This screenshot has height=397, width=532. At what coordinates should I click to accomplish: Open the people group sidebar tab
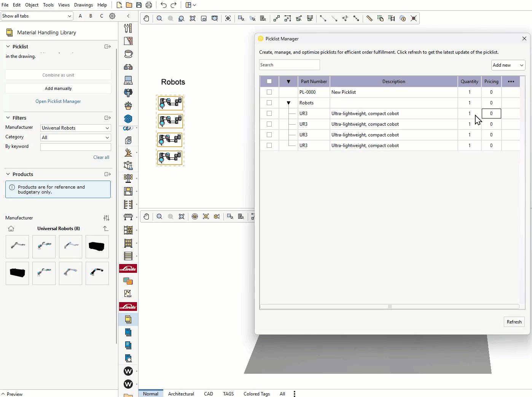coord(128,93)
